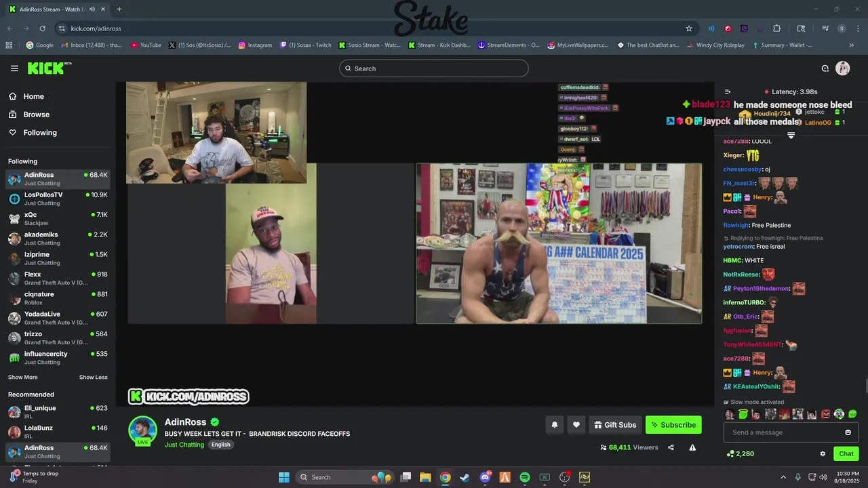Viewport: 868px width, 488px height.
Task: Open the 10:30 PM taskbar clock
Action: tap(848, 477)
